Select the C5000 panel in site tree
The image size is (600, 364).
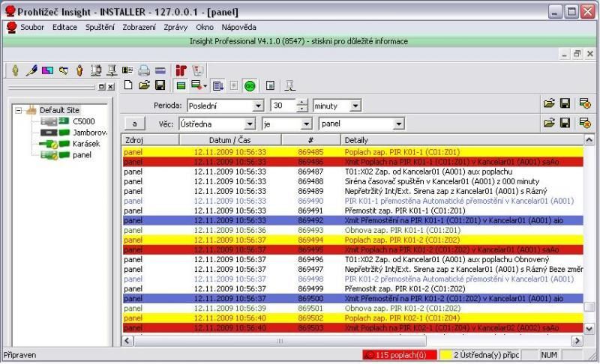click(x=83, y=121)
